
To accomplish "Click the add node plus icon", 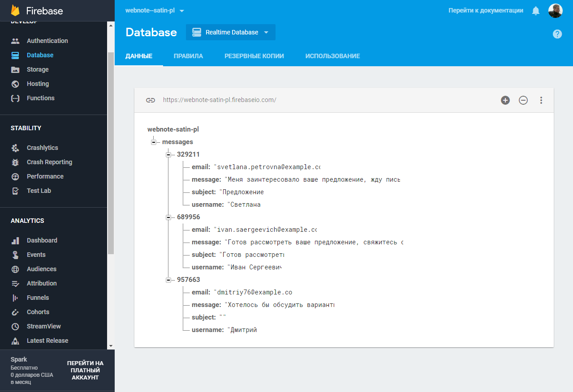I will (505, 100).
